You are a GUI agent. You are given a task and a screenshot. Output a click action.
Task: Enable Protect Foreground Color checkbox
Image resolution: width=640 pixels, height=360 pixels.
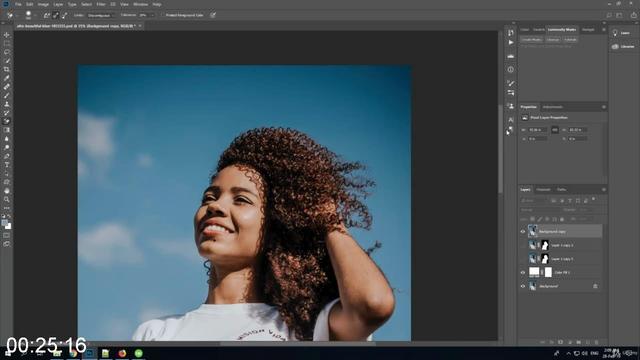coord(162,15)
